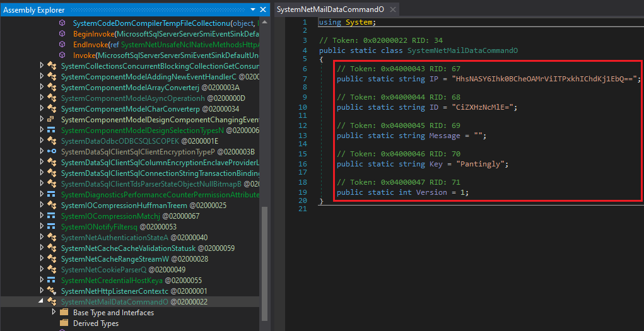
Task: Close the SystemNetMailDataCommandO tab
Action: point(392,9)
